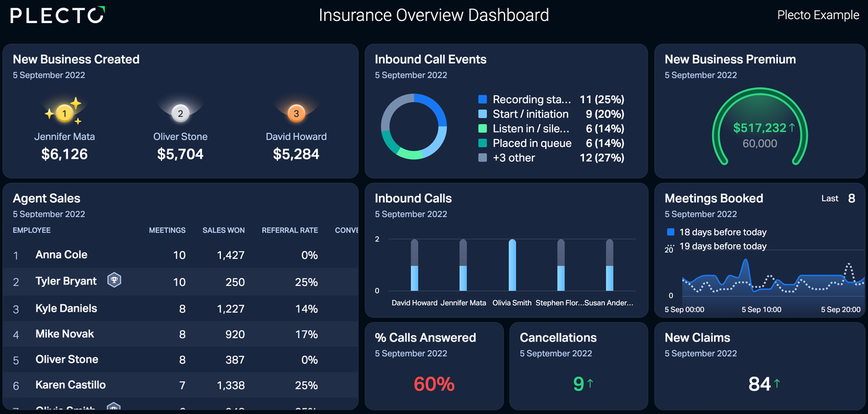The image size is (868, 414).
Task: Click Anna Cole in the Agent Sales table
Action: click(61, 255)
